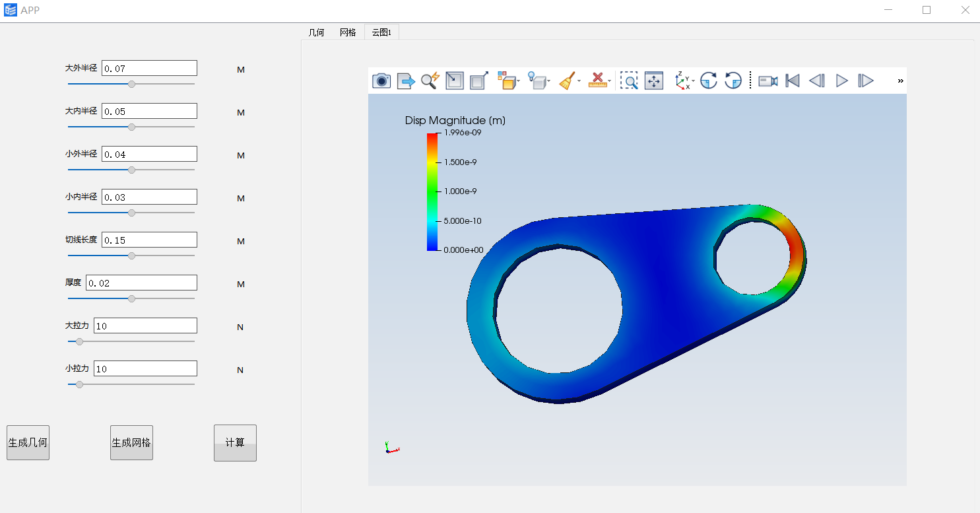Image resolution: width=980 pixels, height=513 pixels.
Task: Click the shrink-view square with inward arrow icon
Action: [x=455, y=81]
